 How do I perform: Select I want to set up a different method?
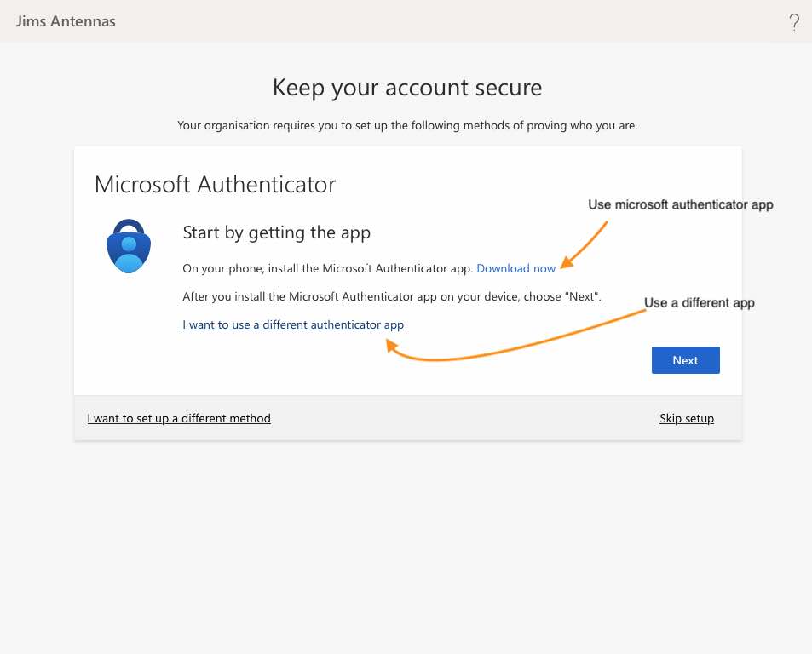pos(179,418)
